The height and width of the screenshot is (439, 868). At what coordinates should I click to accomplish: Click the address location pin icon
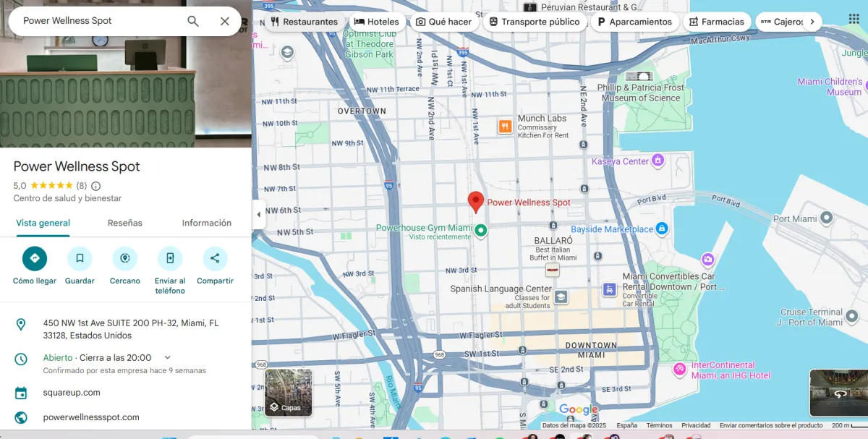click(21, 324)
